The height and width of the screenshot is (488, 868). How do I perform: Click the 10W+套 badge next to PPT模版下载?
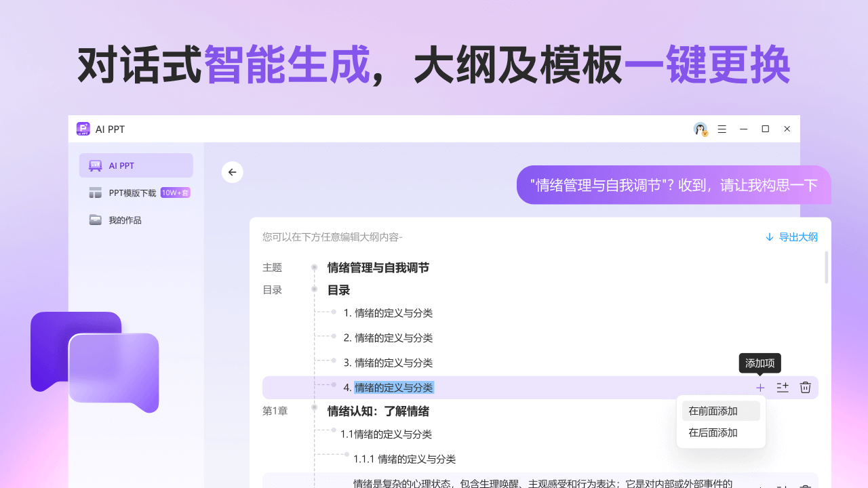tap(175, 192)
